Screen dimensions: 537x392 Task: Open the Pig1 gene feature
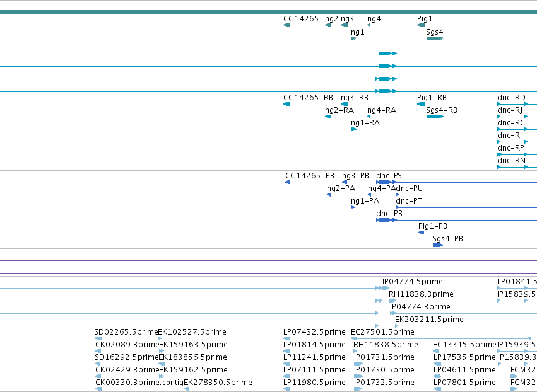tap(421, 25)
